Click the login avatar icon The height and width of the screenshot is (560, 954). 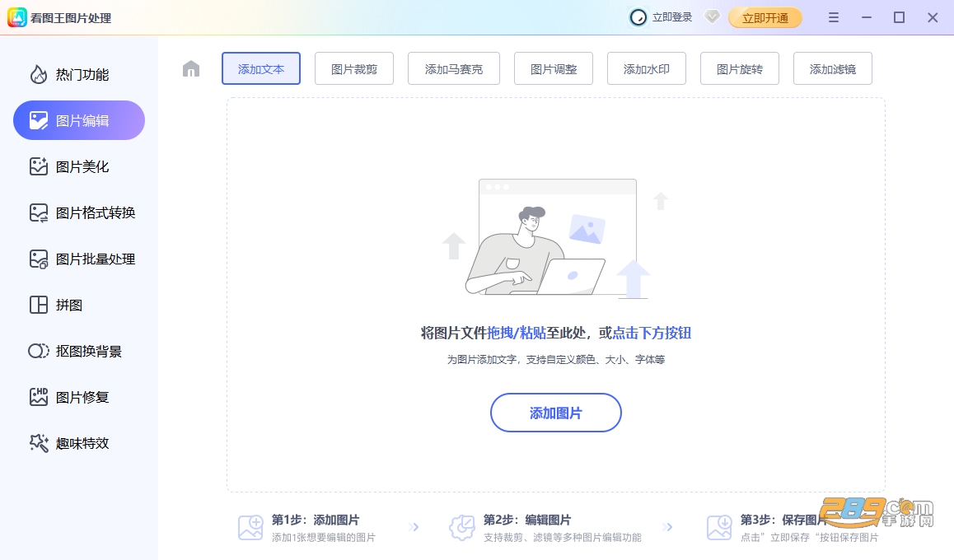pyautogui.click(x=638, y=17)
